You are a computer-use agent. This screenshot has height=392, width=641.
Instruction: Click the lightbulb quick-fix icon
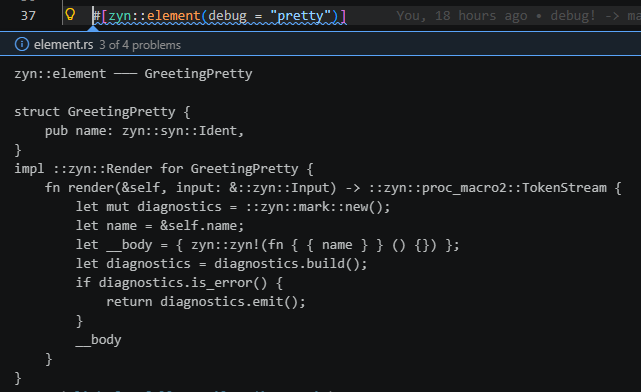click(70, 15)
